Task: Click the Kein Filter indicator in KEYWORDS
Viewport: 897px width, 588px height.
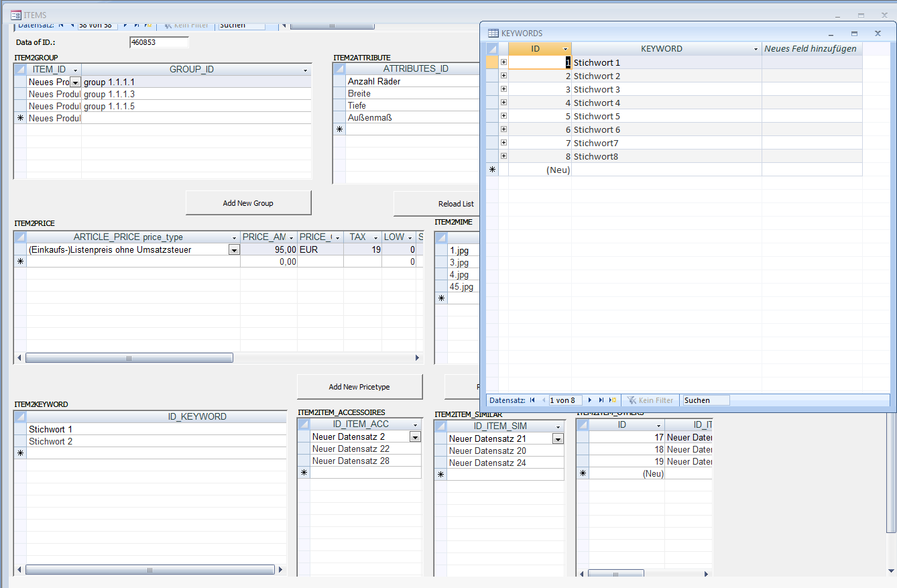Action: [x=650, y=400]
